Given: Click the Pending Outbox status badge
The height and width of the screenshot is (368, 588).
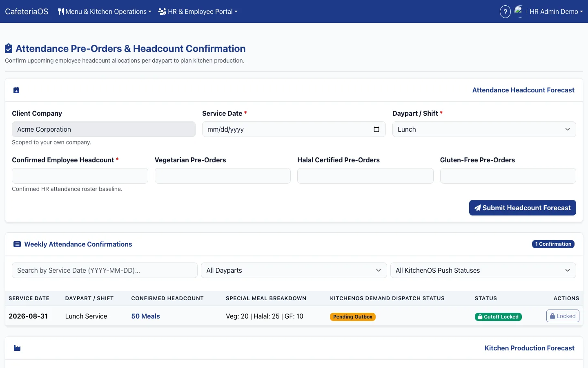Looking at the screenshot, I should pos(353,317).
